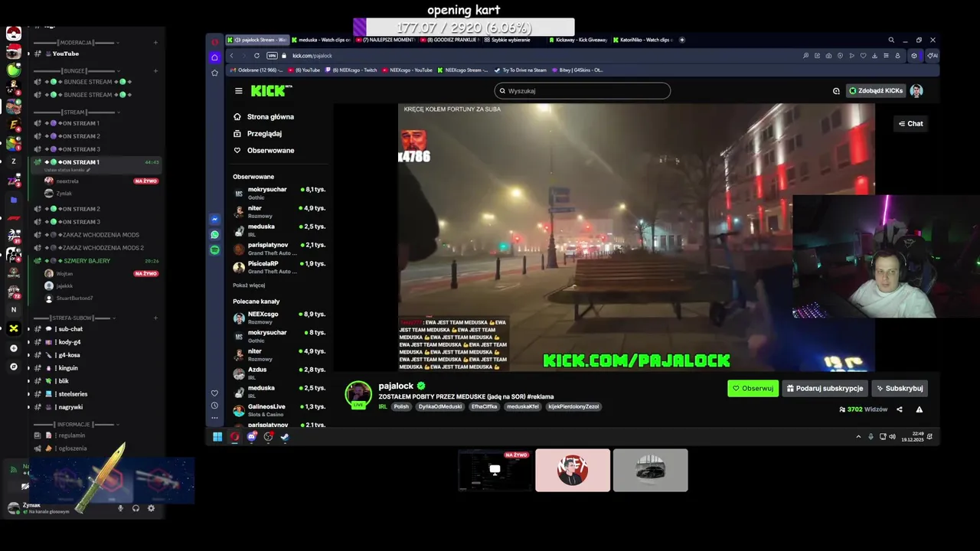
Task: Click the Subskrybuj button
Action: click(x=900, y=388)
